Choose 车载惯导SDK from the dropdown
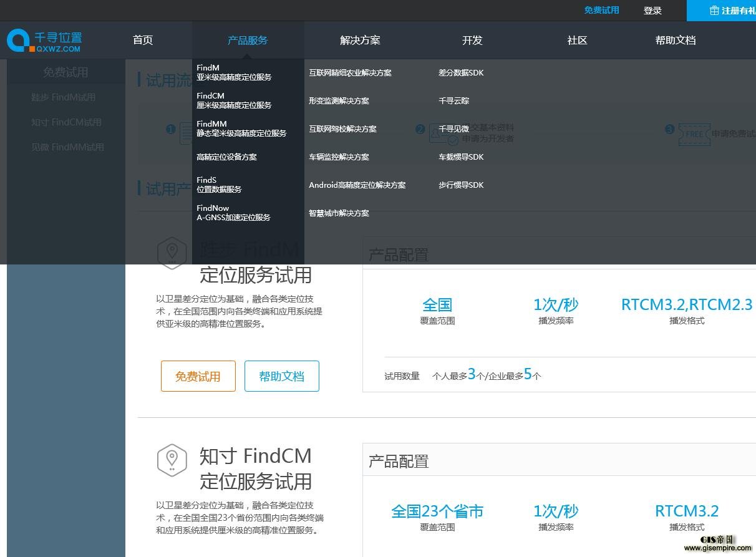This screenshot has height=557, width=756. (461, 157)
